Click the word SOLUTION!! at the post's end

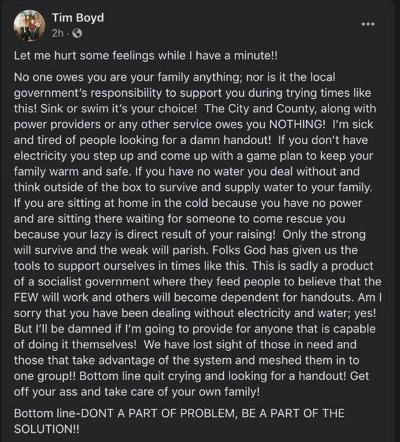coord(47,429)
